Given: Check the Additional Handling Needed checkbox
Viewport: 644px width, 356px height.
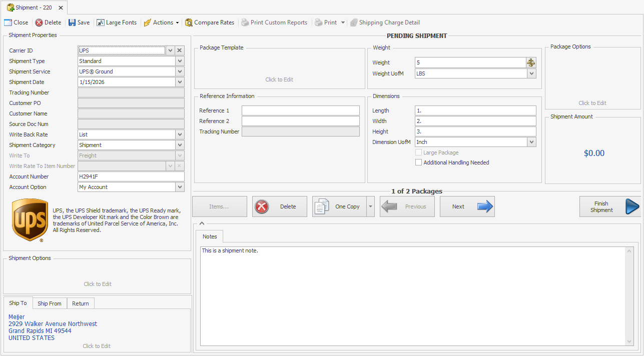Looking at the screenshot, I should pyautogui.click(x=418, y=162).
